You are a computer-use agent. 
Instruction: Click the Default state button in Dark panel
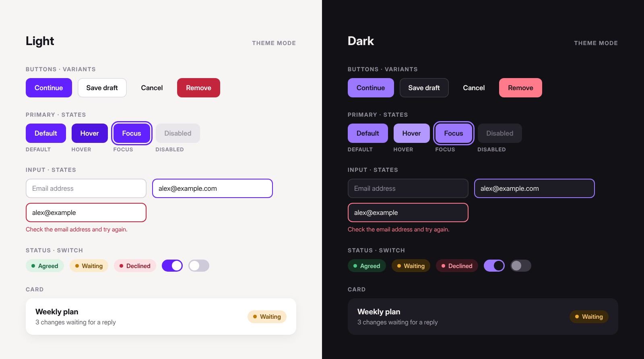click(368, 133)
